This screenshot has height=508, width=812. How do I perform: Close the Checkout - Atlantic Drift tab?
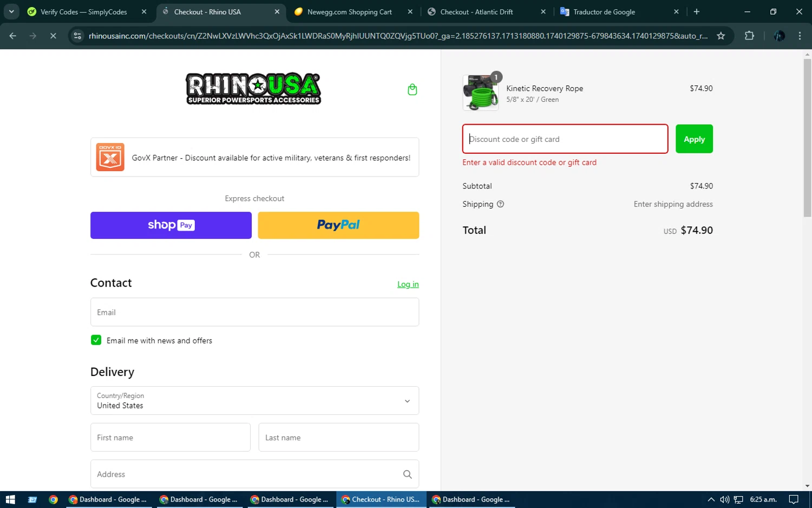click(x=543, y=12)
